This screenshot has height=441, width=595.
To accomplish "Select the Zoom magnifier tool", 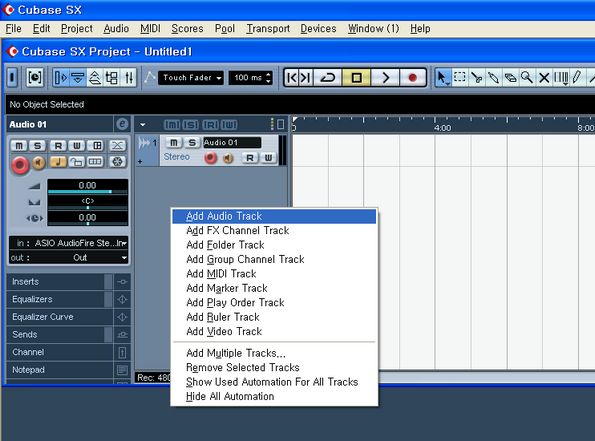I will (527, 77).
